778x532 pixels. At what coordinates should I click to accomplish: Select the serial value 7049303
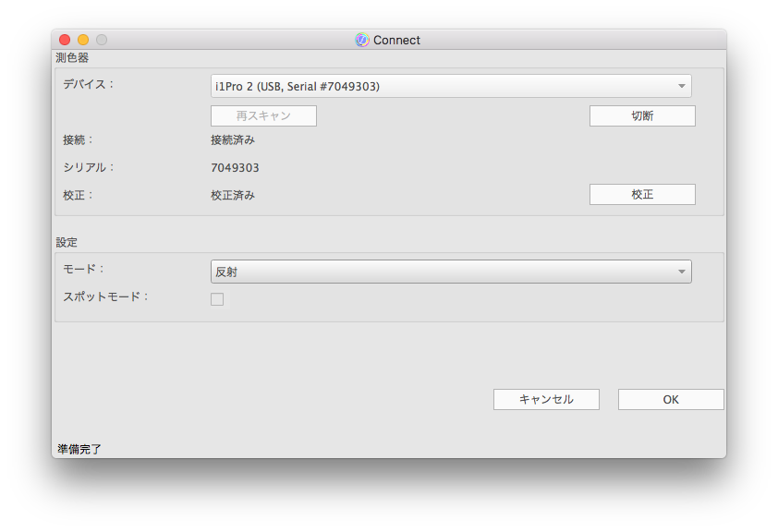(x=236, y=168)
